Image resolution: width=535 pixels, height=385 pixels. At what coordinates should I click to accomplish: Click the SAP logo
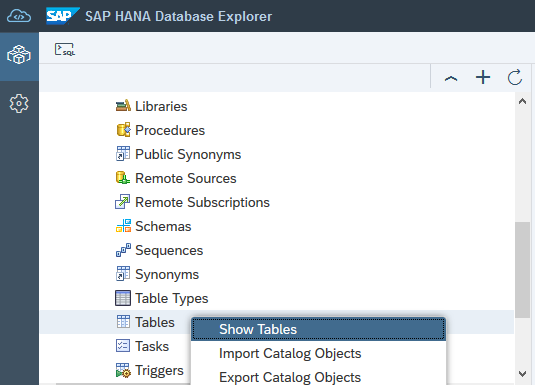tap(63, 16)
